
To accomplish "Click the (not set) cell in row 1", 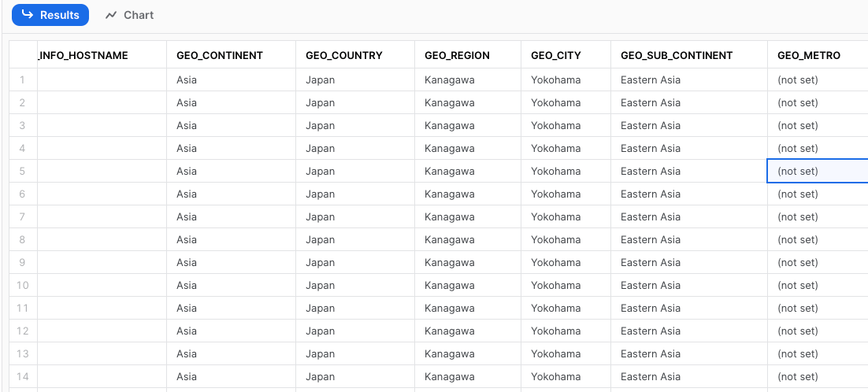I will [818, 80].
